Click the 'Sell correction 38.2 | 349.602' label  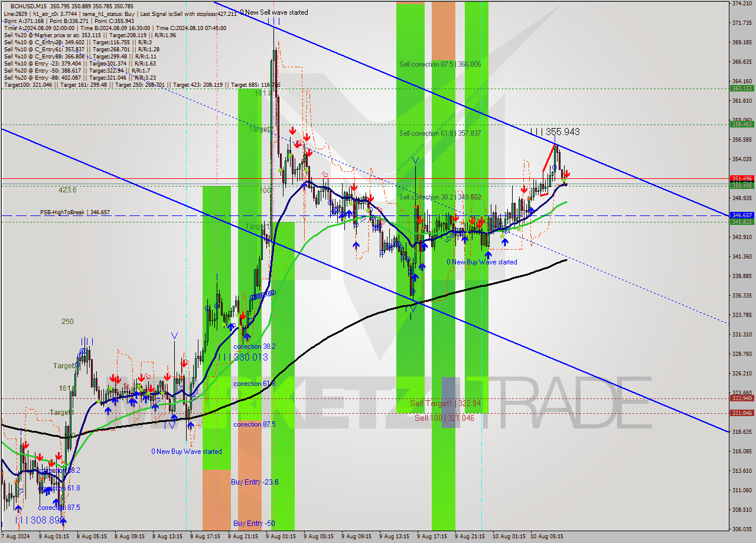(439, 197)
